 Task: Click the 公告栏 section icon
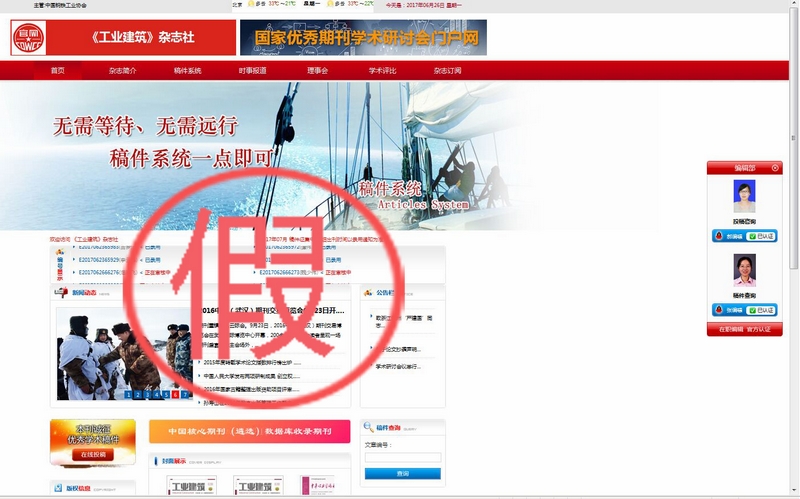click(367, 293)
